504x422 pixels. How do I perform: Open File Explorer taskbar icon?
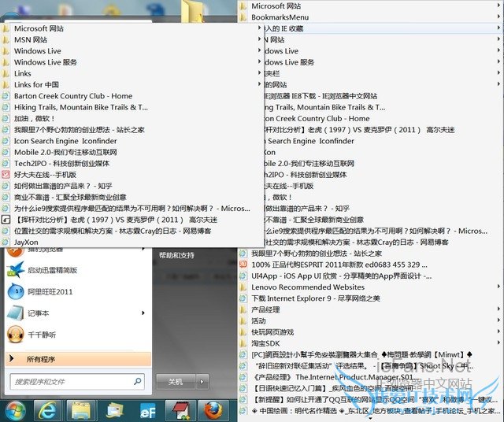81,410
